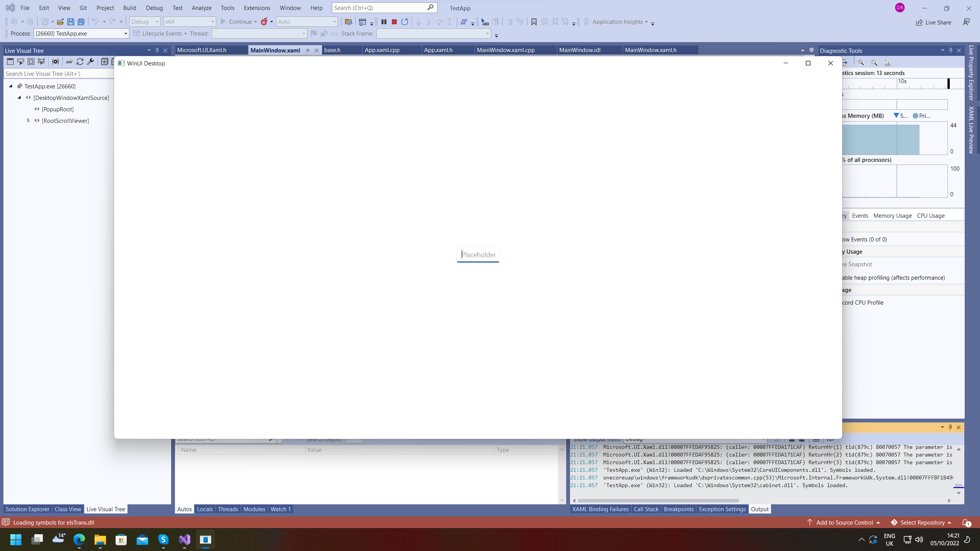Open the Extensions menu
980x551 pixels.
257,8
